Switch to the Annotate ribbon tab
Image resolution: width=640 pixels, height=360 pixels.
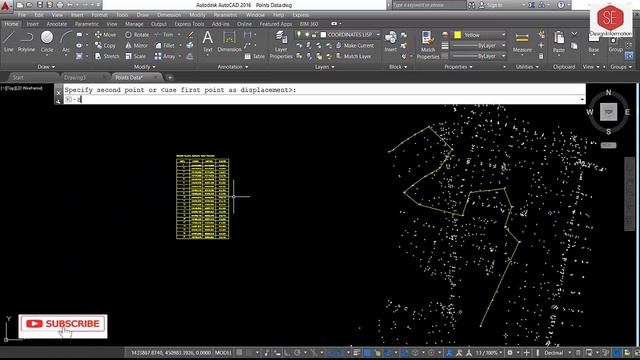point(56,24)
